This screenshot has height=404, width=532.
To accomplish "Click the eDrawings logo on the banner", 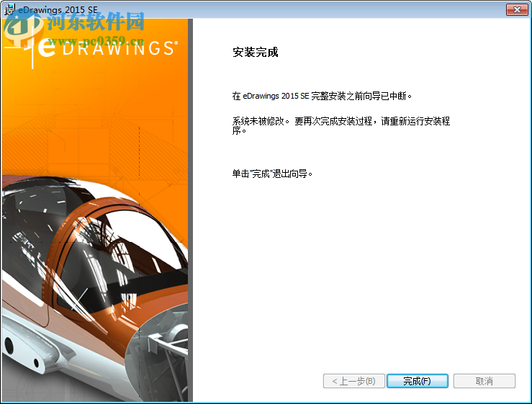I will 91,49.
